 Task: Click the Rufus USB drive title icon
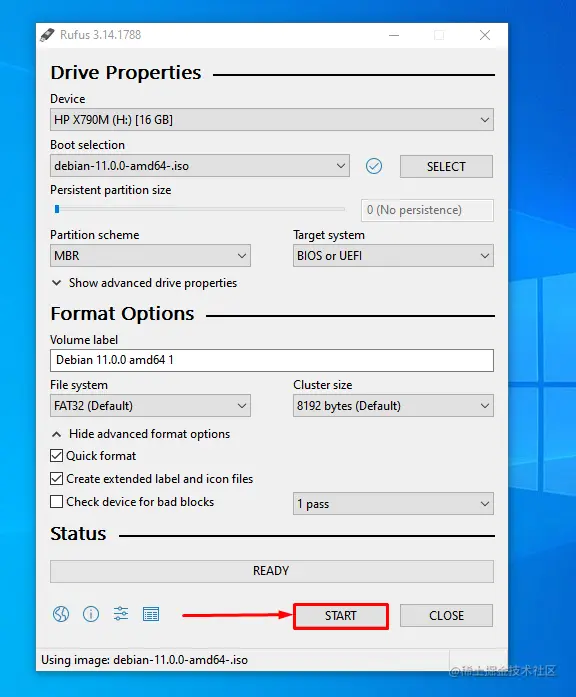tap(47, 35)
